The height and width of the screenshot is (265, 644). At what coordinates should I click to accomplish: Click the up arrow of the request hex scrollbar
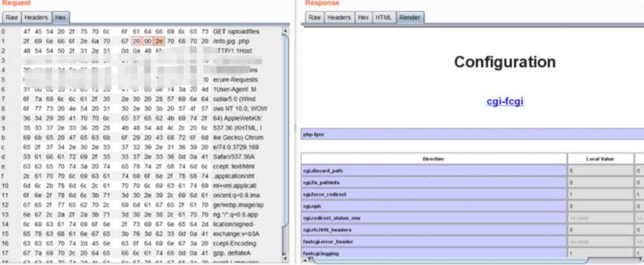pyautogui.click(x=287, y=30)
